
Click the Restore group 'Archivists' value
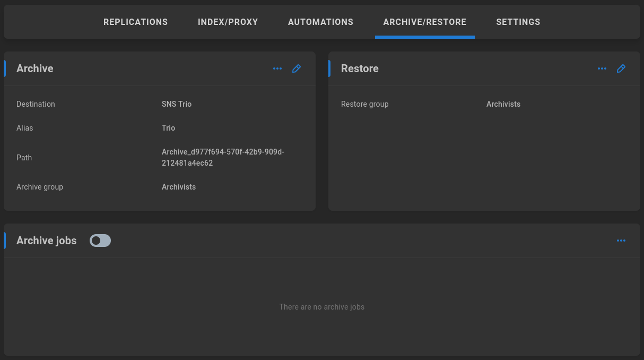[x=503, y=104]
